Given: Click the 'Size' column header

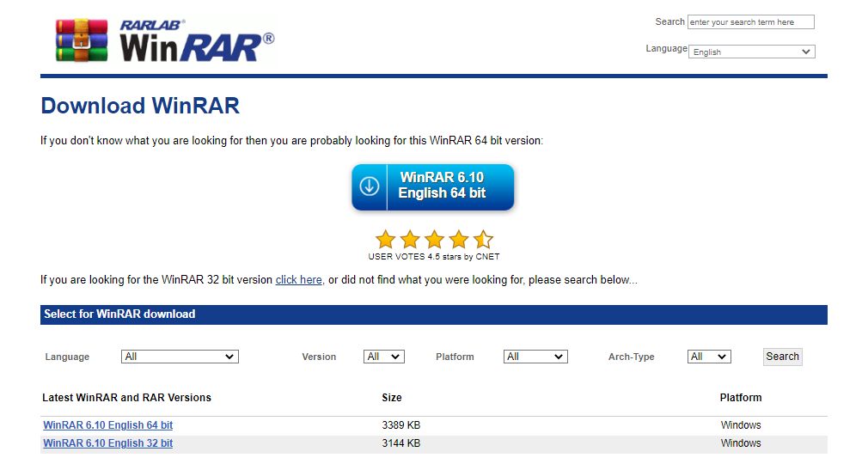Looking at the screenshot, I should (x=392, y=398).
